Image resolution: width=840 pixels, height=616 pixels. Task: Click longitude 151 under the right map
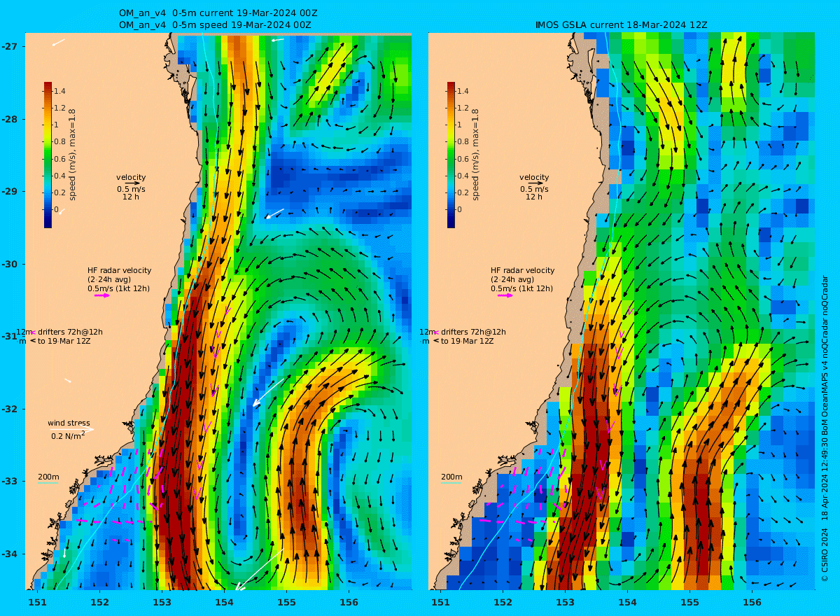pos(440,602)
